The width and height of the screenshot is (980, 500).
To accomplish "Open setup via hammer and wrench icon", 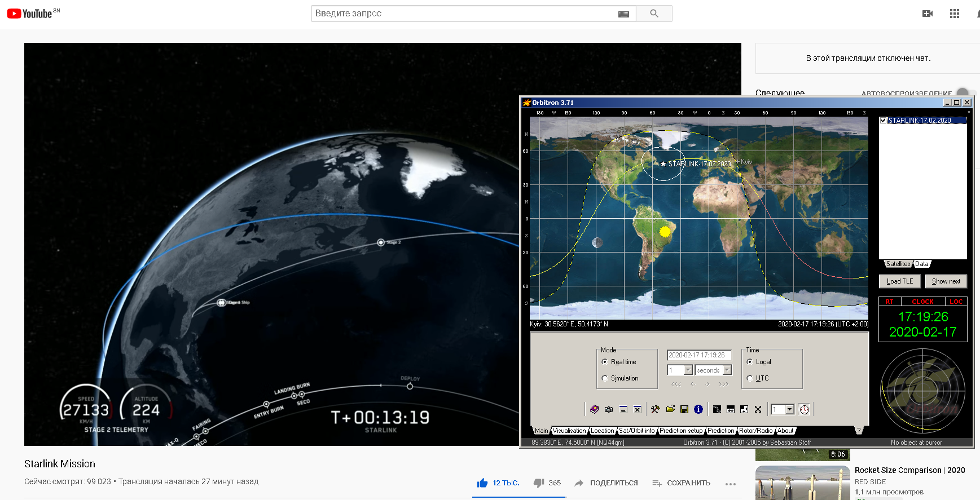I will point(655,409).
